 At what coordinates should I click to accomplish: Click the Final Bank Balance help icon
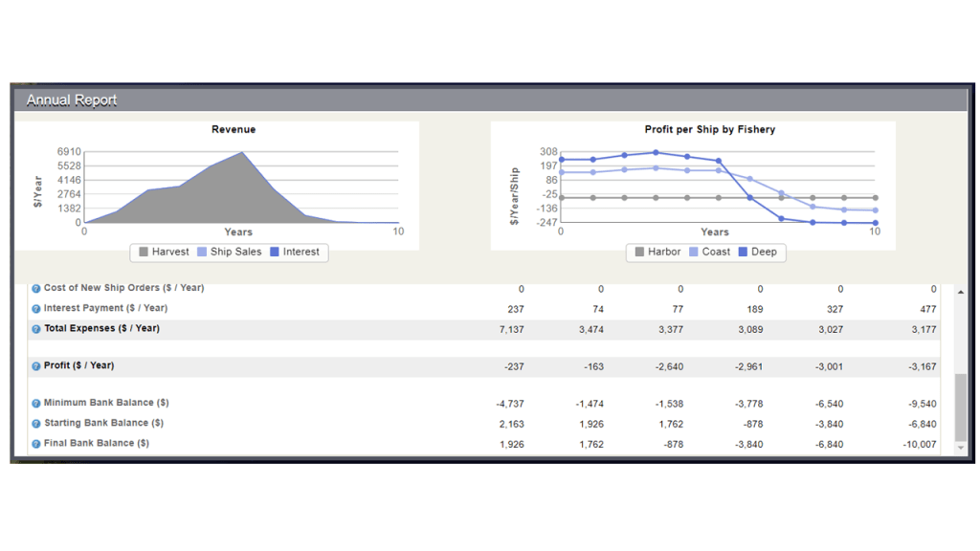tap(36, 444)
